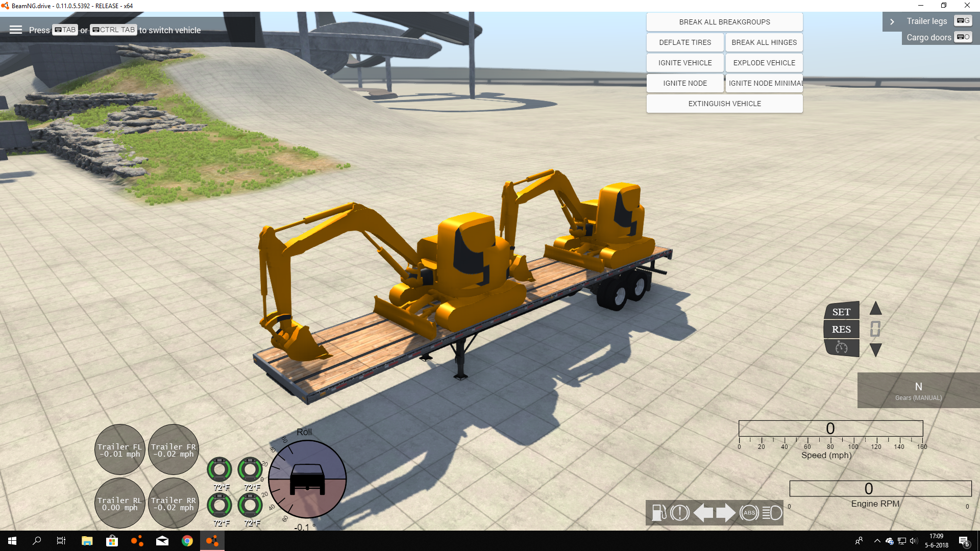Click the roll angle indicator gauge
This screenshot has height=551, width=980.
point(307,479)
